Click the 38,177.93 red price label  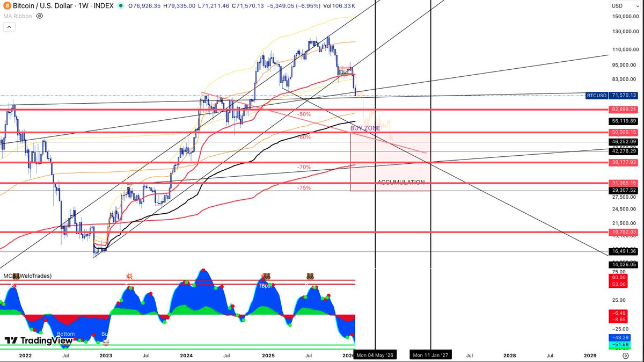[x=624, y=162]
